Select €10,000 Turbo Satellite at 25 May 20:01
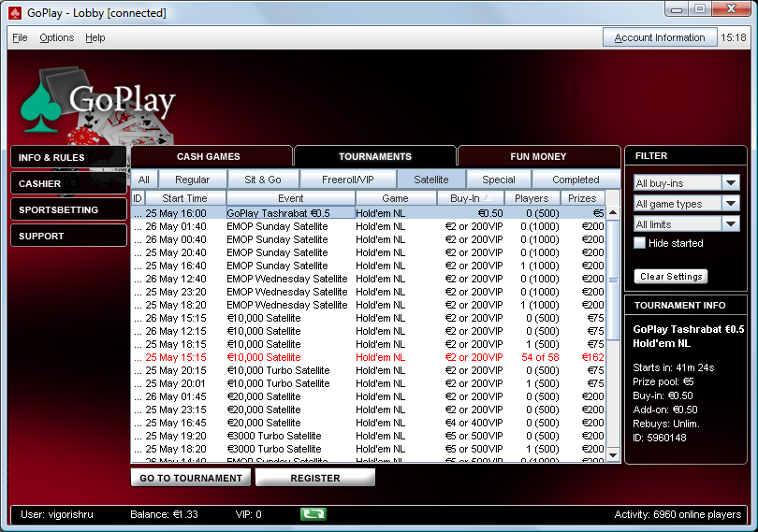The image size is (758, 532). click(x=368, y=383)
